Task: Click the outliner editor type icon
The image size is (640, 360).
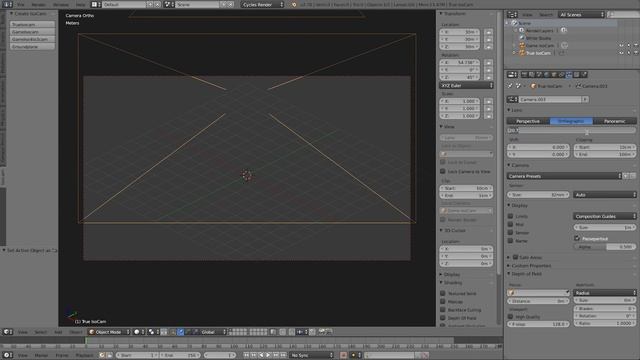Action: [x=512, y=14]
